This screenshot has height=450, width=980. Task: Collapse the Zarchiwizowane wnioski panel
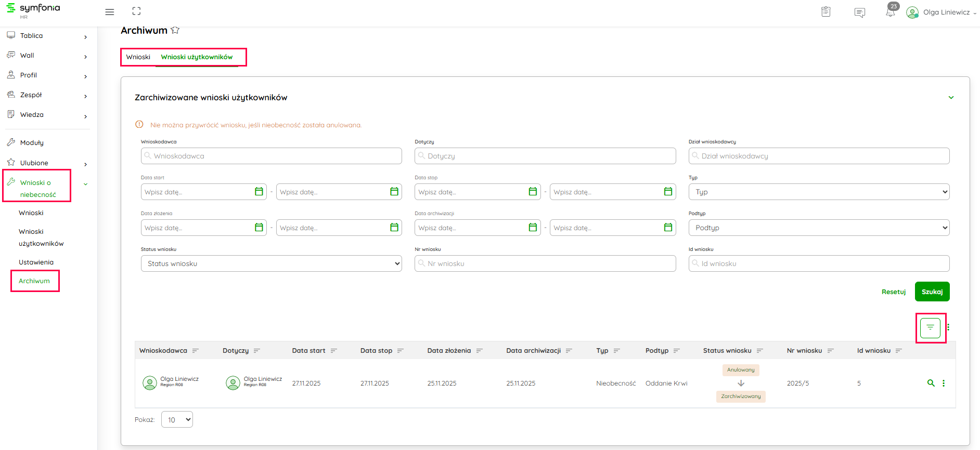tap(951, 98)
